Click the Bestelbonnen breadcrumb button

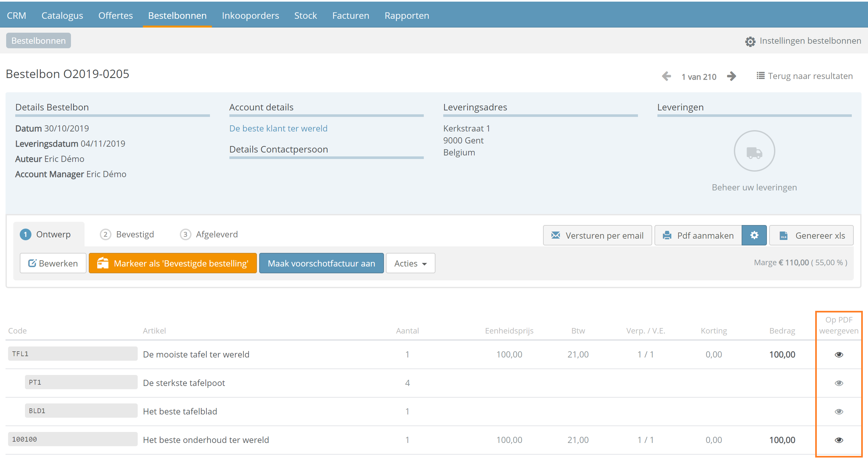tap(39, 40)
